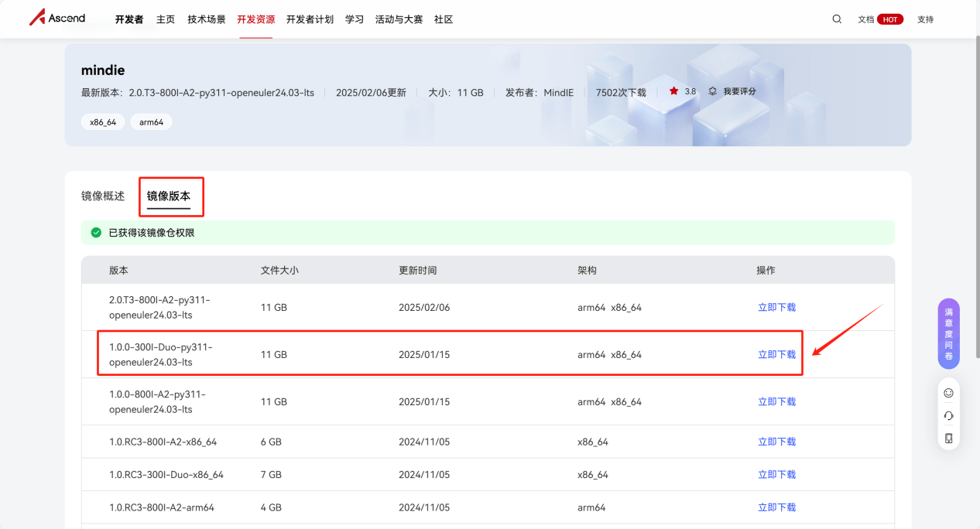Select the 1.0.RC3-800I-A2-arm64 version name
980x529 pixels.
tap(162, 507)
